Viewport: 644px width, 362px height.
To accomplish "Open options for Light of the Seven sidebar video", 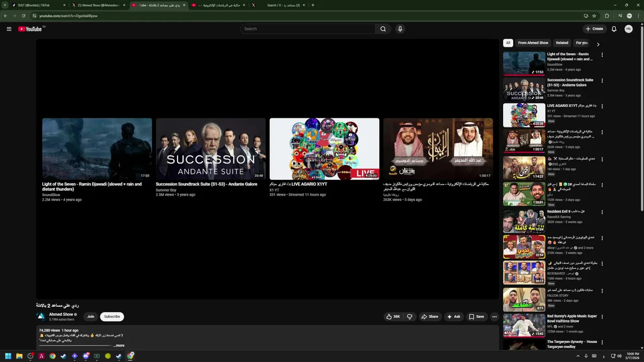I will [x=602, y=55].
